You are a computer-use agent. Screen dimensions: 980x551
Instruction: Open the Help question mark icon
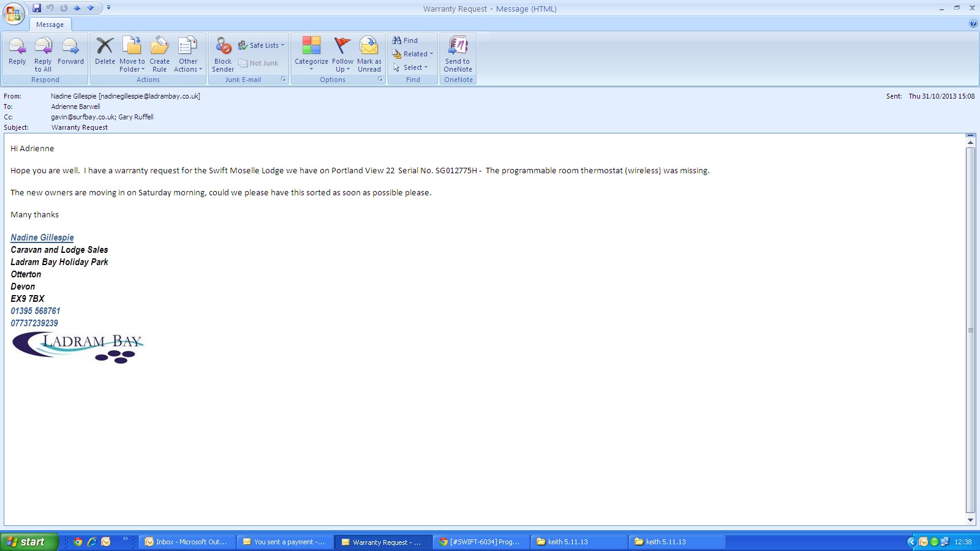pyautogui.click(x=973, y=24)
